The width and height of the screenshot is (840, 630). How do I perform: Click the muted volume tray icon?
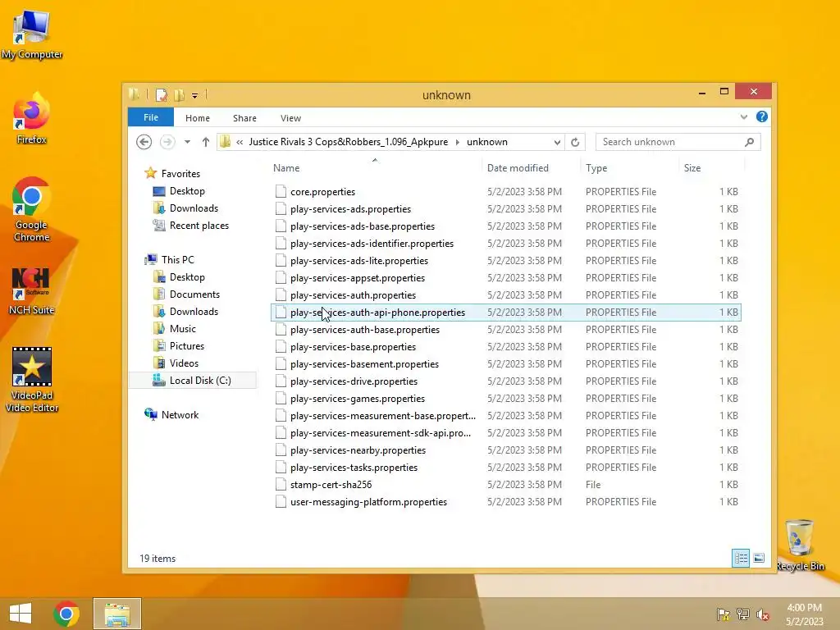click(762, 614)
